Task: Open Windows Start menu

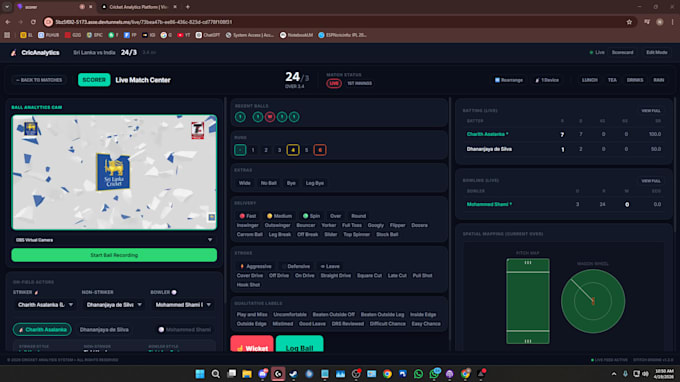Action: [x=200, y=374]
